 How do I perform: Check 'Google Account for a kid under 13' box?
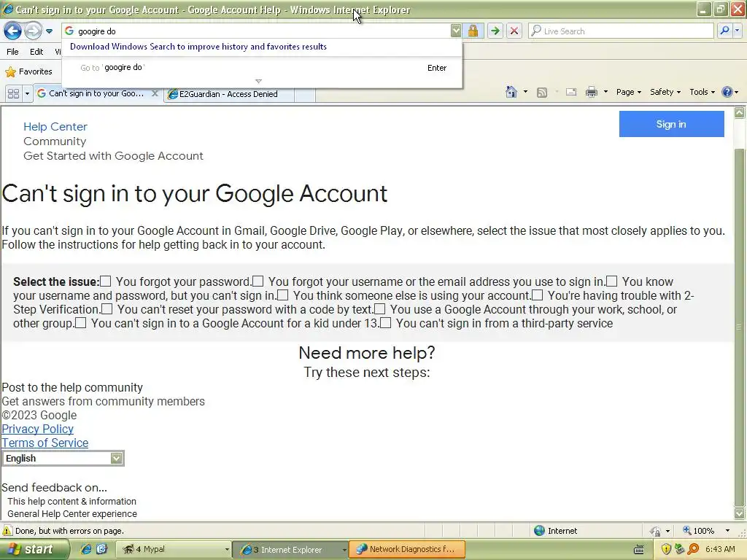(81, 323)
